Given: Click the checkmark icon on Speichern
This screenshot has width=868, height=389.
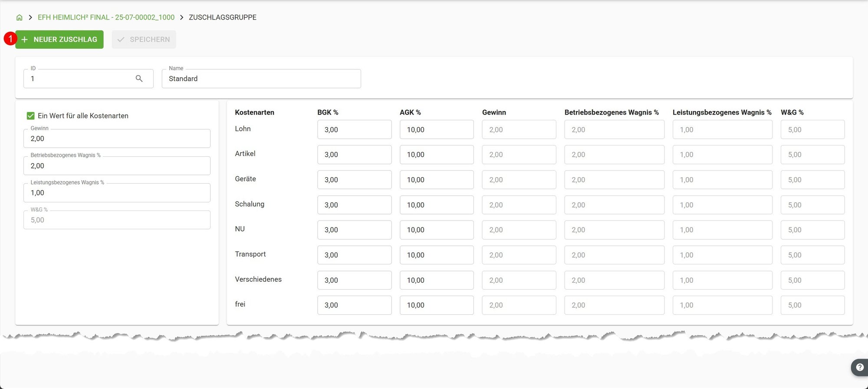Looking at the screenshot, I should tap(121, 40).
